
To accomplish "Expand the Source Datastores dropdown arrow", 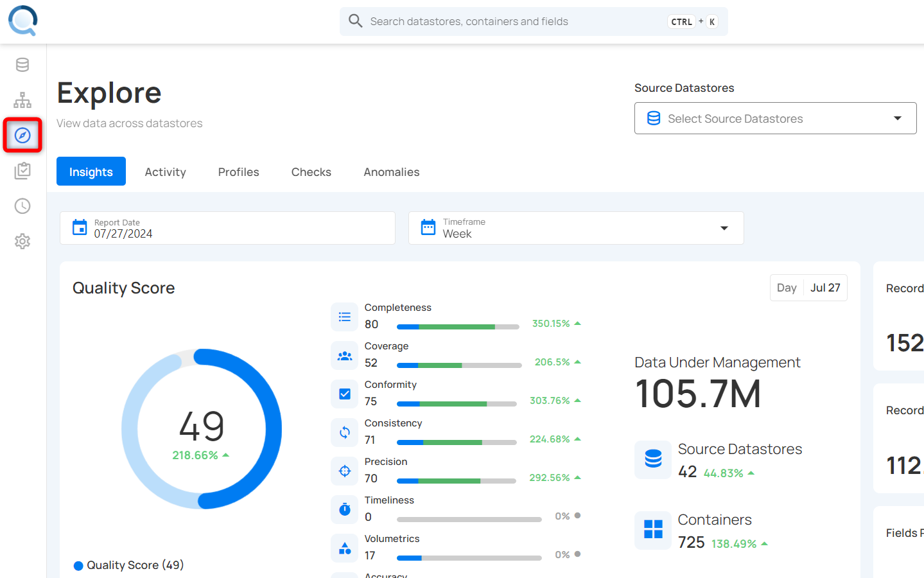I will tap(898, 118).
